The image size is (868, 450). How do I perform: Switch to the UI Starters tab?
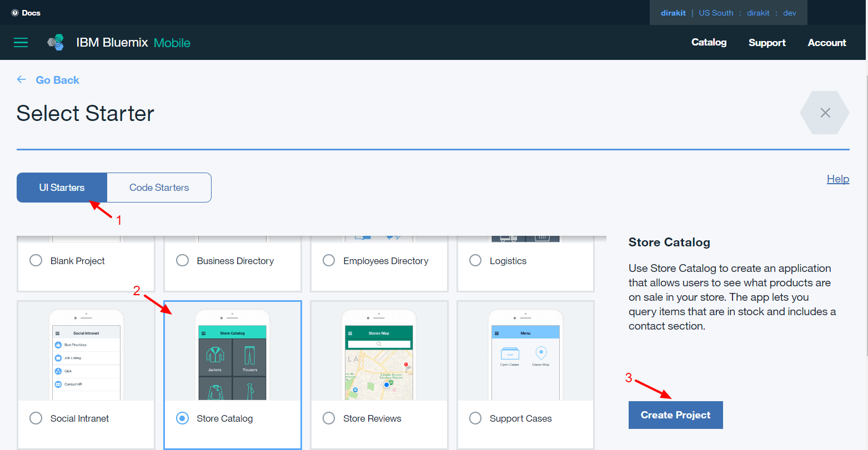click(x=62, y=188)
